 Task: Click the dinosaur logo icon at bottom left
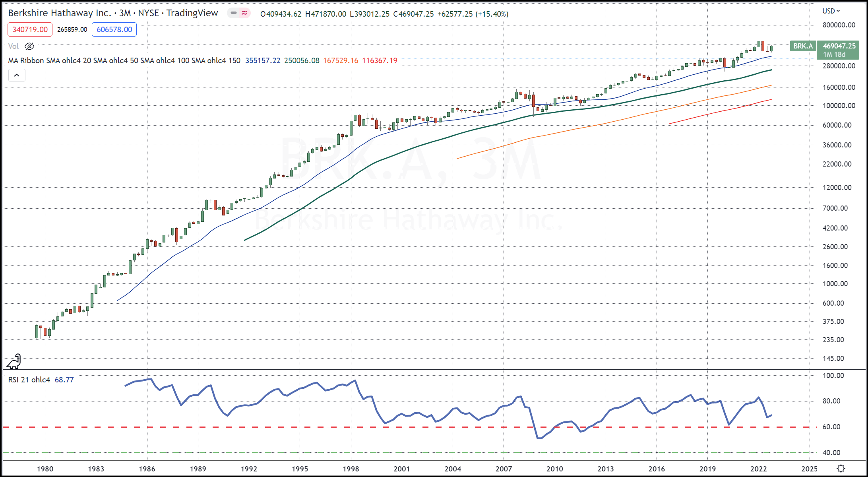[14, 361]
